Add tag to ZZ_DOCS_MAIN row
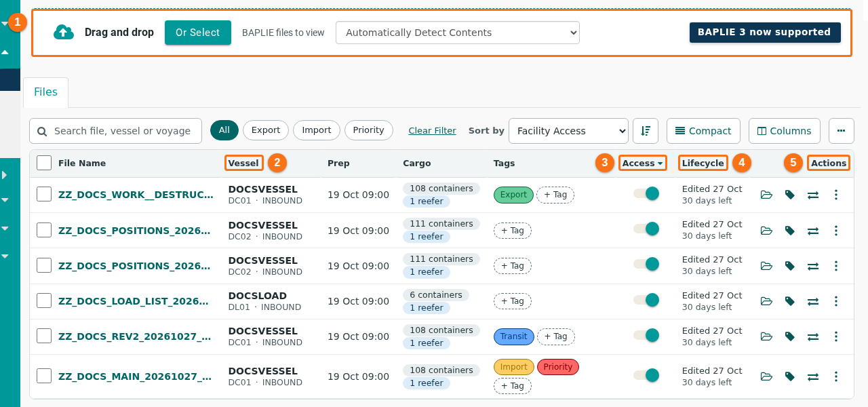 tap(513, 386)
